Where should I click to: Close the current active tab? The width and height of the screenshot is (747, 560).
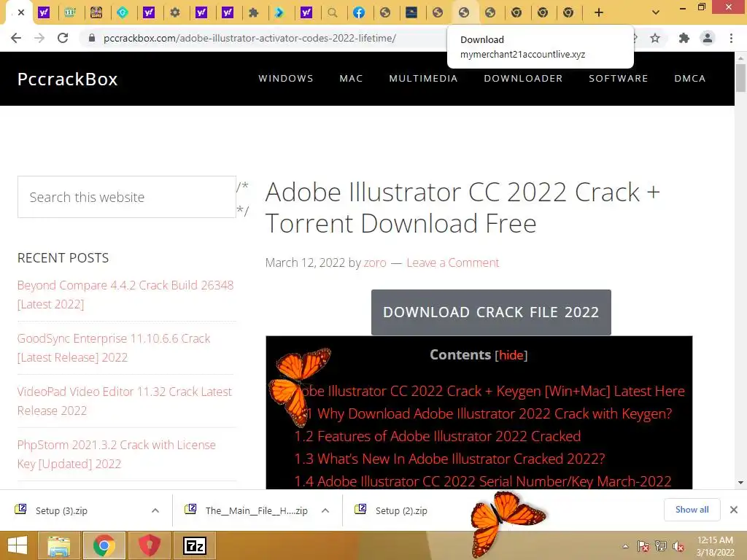(x=21, y=13)
